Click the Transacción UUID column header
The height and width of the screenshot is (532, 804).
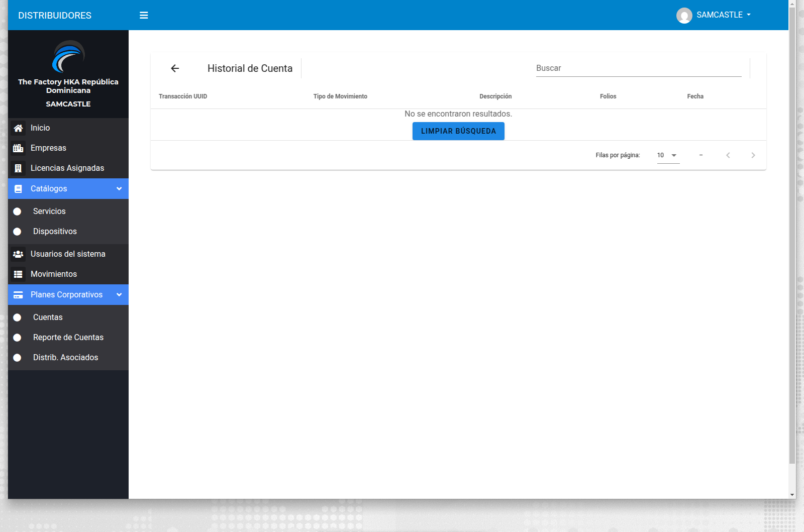(183, 96)
